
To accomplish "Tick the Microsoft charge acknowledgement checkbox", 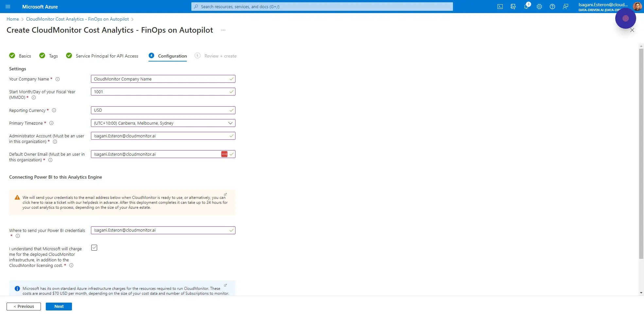I will click(94, 248).
